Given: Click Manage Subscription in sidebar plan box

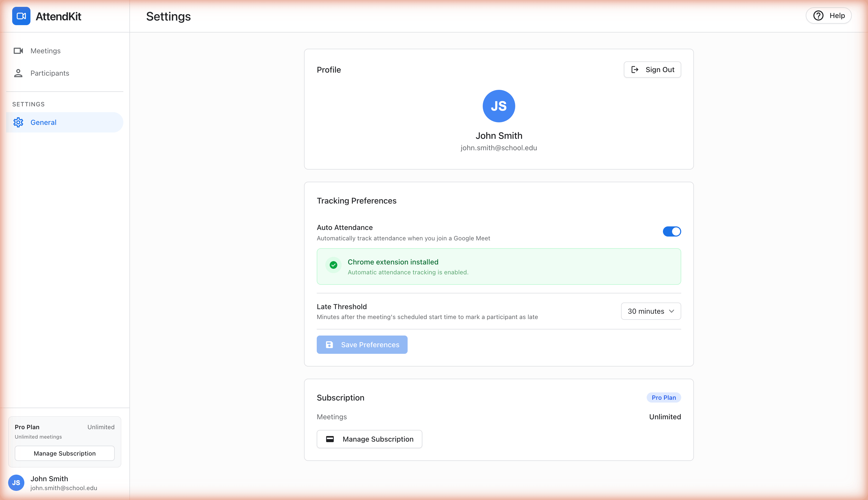Looking at the screenshot, I should click(x=64, y=453).
